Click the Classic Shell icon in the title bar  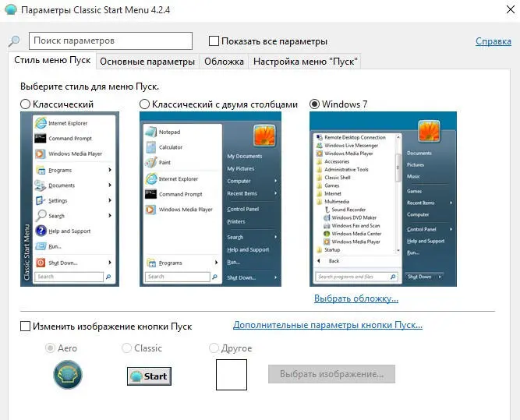11,9
